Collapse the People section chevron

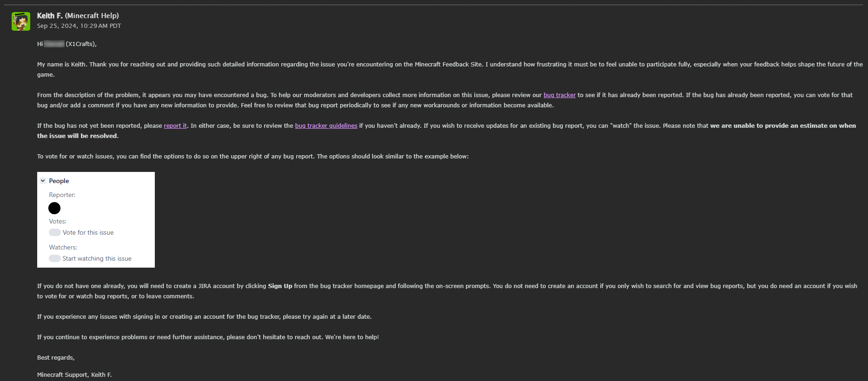pos(43,181)
